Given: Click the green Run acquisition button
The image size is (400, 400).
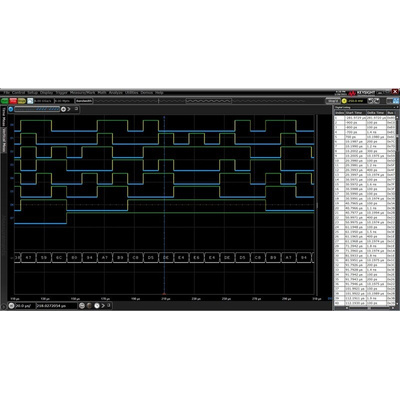Looking at the screenshot, I should [4, 100].
